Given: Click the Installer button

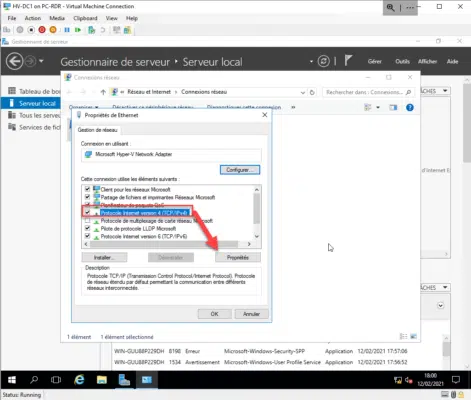Looking at the screenshot, I should click(x=104, y=257).
